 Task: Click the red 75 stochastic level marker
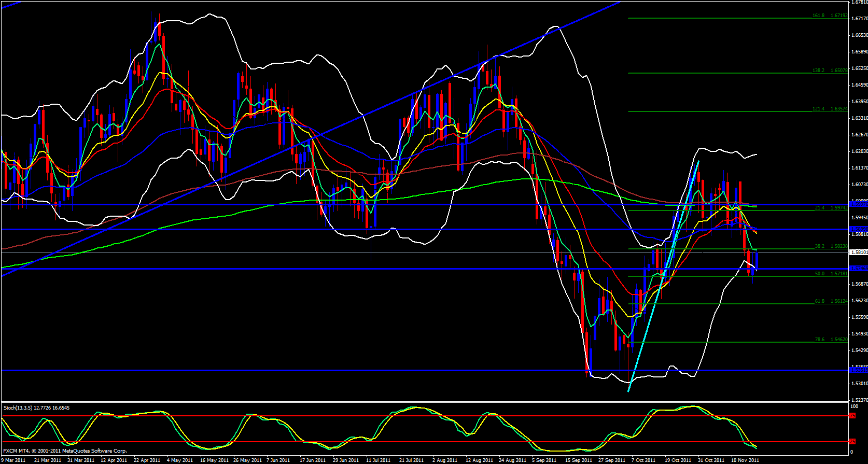click(x=852, y=416)
